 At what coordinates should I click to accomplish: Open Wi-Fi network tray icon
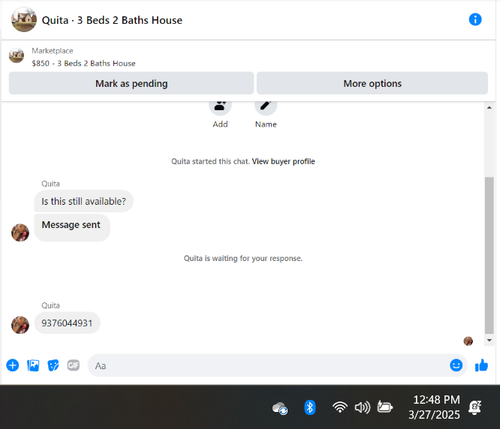(x=340, y=407)
